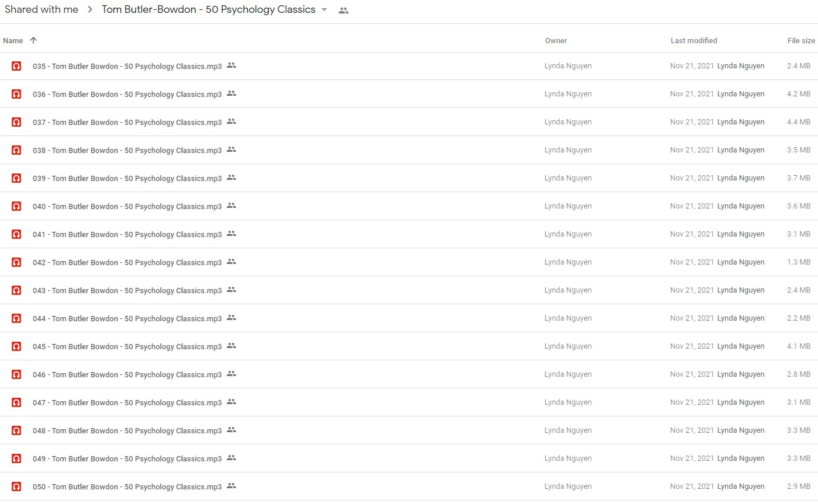The height and width of the screenshot is (504, 818).
Task: Click the shared icon next to file 047
Action: tap(231, 402)
